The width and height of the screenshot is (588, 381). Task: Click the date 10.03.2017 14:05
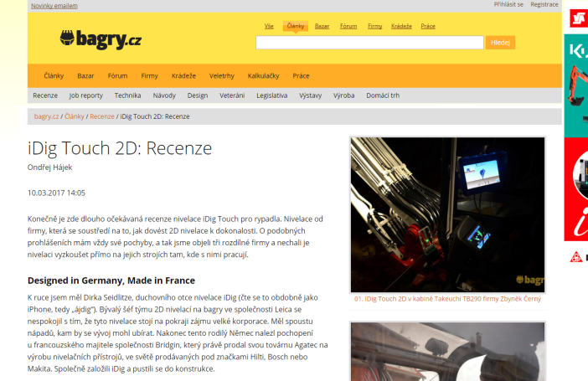tap(56, 193)
